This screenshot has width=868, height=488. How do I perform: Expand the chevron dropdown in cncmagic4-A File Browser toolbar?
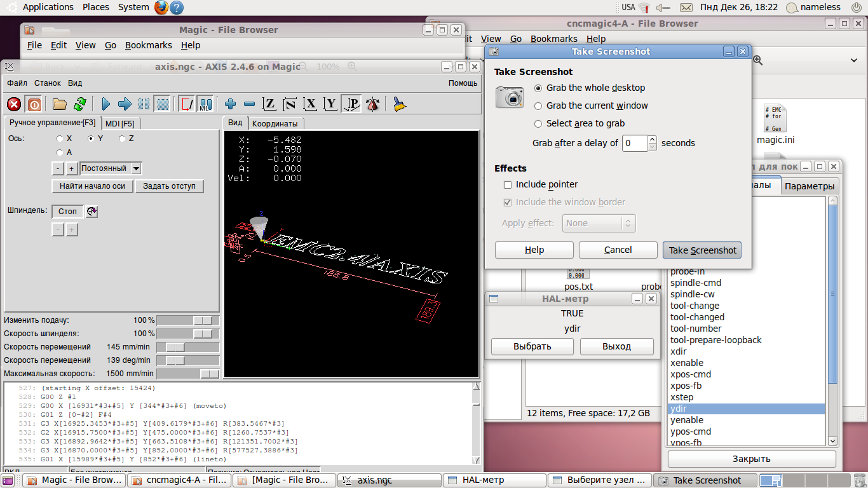pos(854,60)
